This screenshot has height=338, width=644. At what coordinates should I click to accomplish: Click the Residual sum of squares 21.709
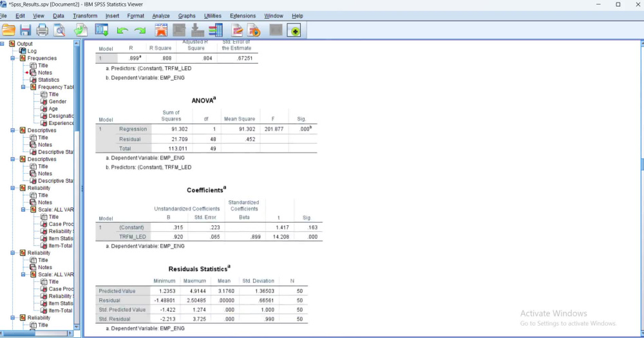180,139
